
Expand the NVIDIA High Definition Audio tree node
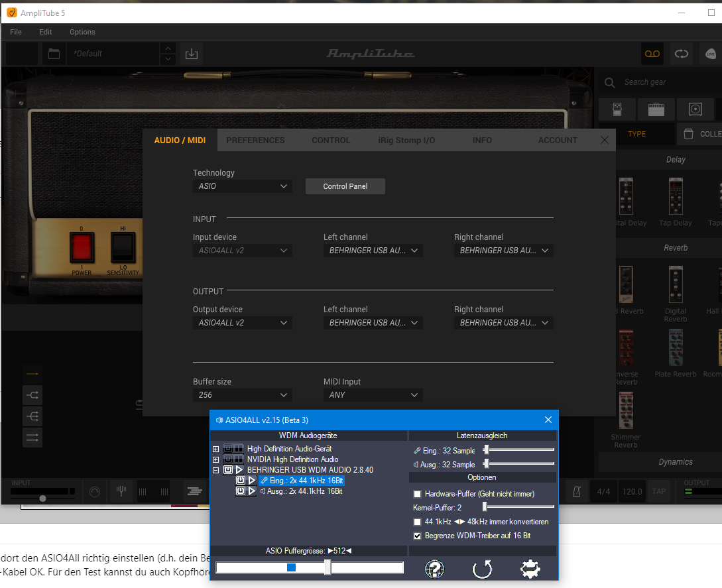pos(215,459)
